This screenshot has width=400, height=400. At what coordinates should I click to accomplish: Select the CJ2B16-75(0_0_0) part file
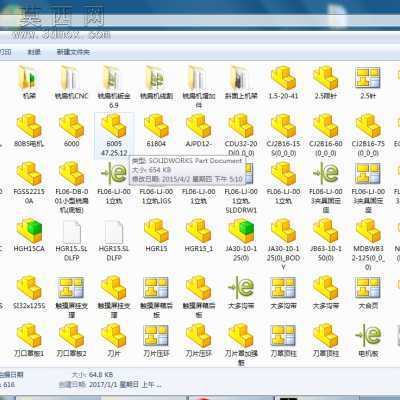pyautogui.click(x=368, y=135)
